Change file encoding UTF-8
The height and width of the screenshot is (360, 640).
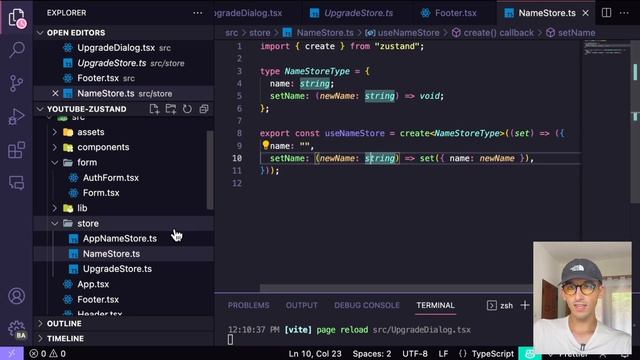[415, 353]
